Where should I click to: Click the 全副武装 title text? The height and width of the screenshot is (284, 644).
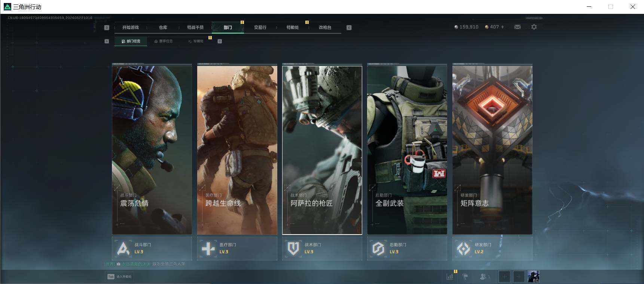(390, 203)
